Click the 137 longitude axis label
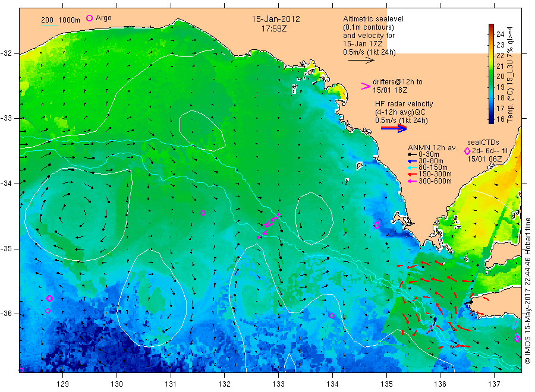The image size is (535, 392). pos(494,384)
